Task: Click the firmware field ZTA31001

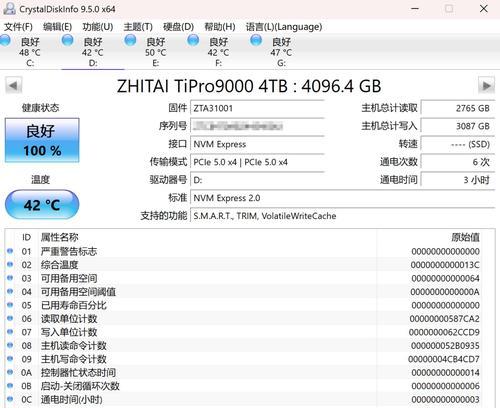Action: [257, 108]
